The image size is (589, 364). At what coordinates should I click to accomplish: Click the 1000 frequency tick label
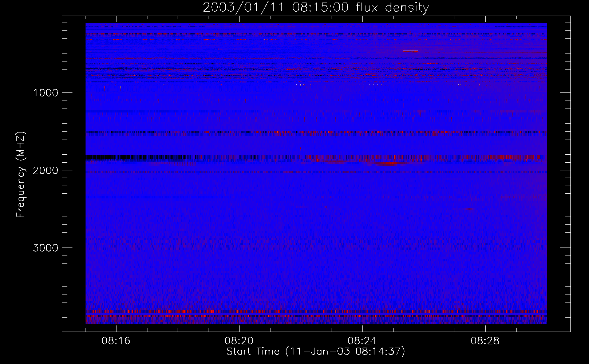46,93
